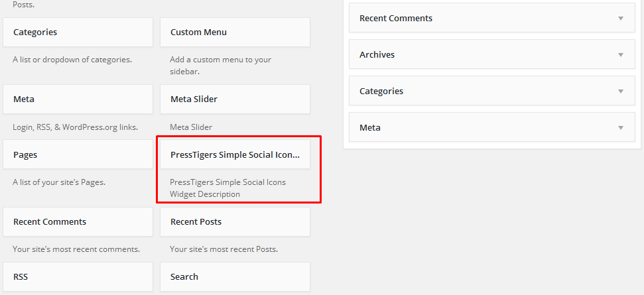Click the "Add a custom menu" description
This screenshot has width=644, height=295.
pyautogui.click(x=220, y=65)
